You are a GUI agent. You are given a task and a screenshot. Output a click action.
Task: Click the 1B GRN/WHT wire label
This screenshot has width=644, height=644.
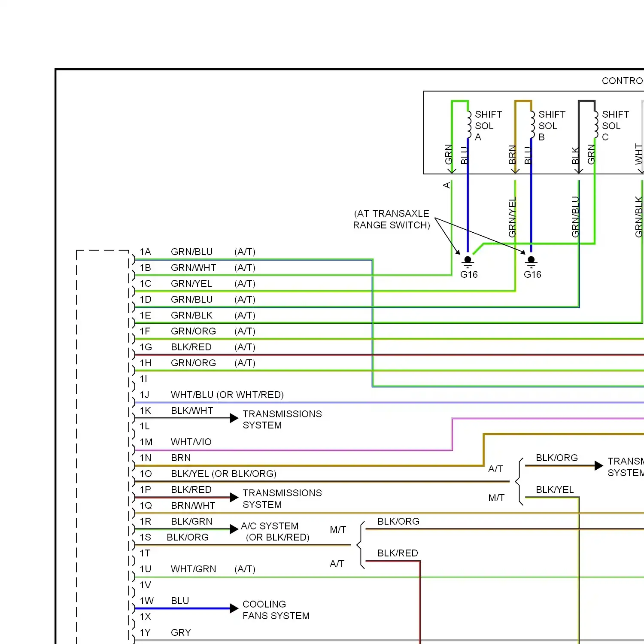[x=193, y=268]
